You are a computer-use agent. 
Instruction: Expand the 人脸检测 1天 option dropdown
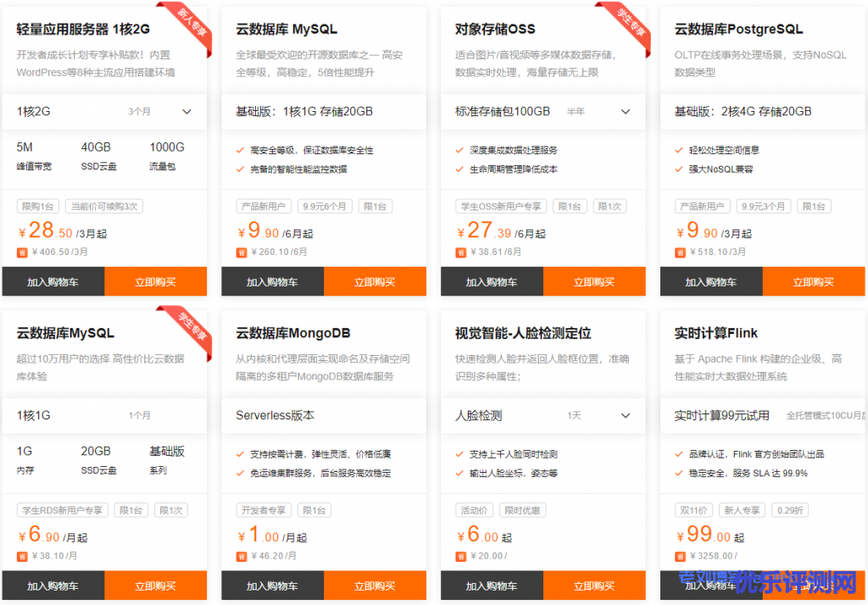coord(626,416)
